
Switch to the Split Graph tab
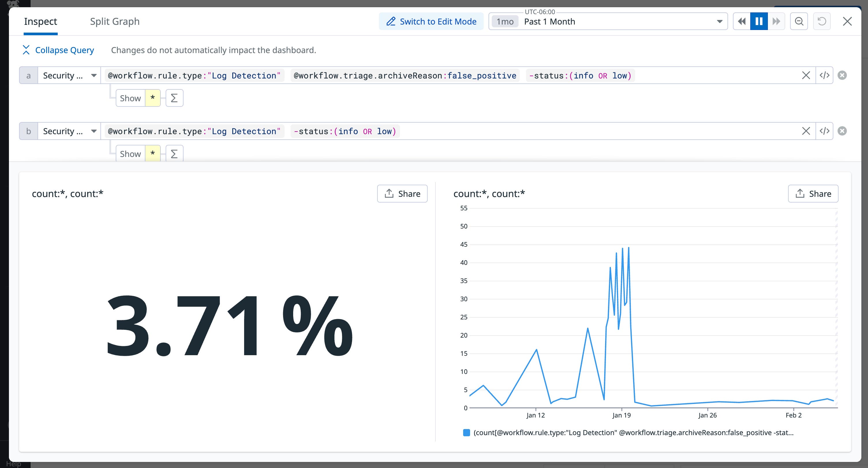click(115, 21)
